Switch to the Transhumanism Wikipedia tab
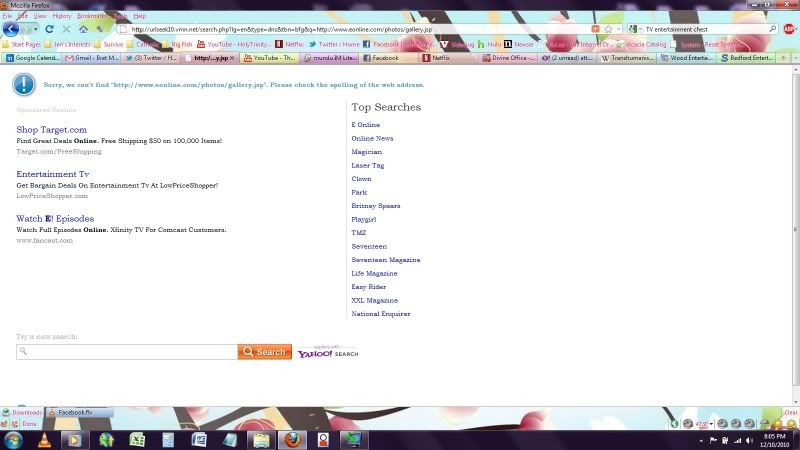The width and height of the screenshot is (800, 450). pyautogui.click(x=627, y=58)
